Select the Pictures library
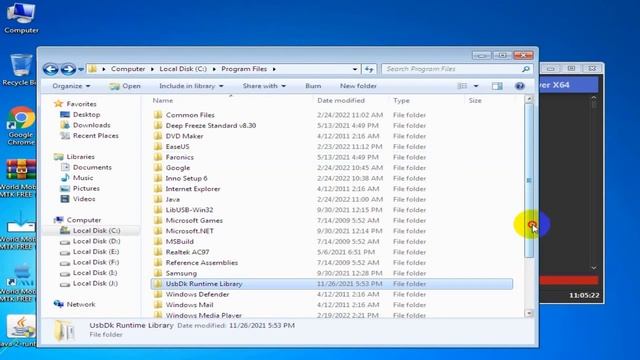 tap(86, 188)
